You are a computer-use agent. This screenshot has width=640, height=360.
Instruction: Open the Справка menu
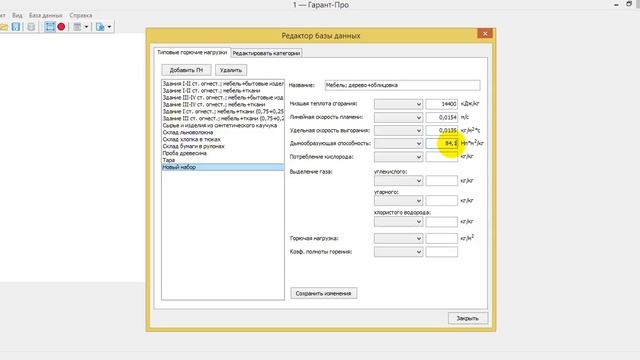[x=80, y=15]
